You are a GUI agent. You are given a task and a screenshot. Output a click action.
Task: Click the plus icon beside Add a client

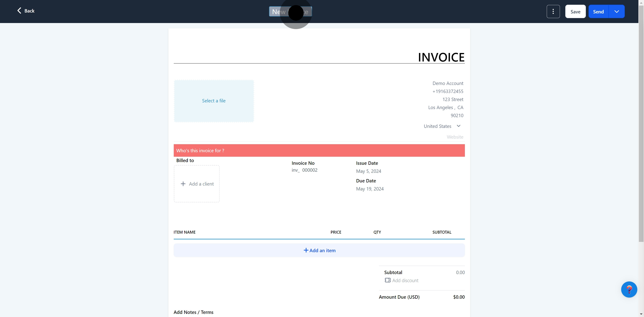point(183,184)
